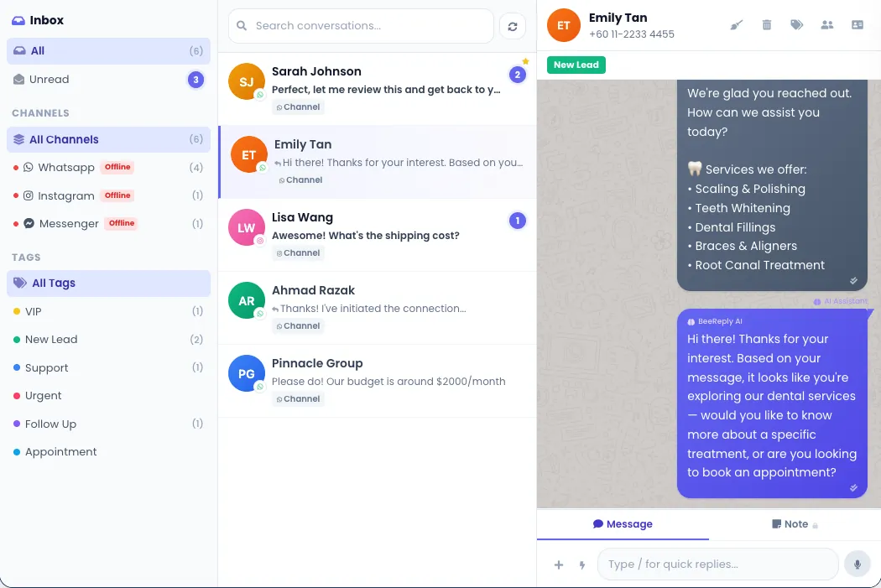The image size is (881, 588).
Task: Filter by Messenger channel
Action: pyautogui.click(x=108, y=223)
